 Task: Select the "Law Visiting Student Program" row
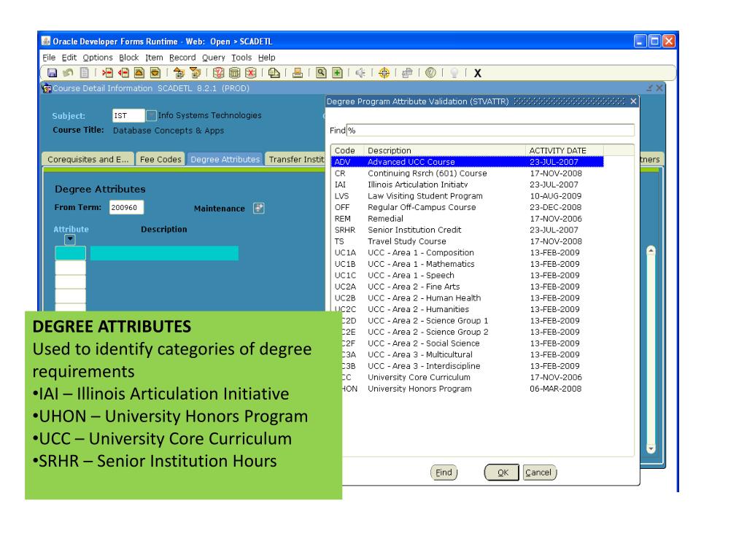(x=468, y=196)
